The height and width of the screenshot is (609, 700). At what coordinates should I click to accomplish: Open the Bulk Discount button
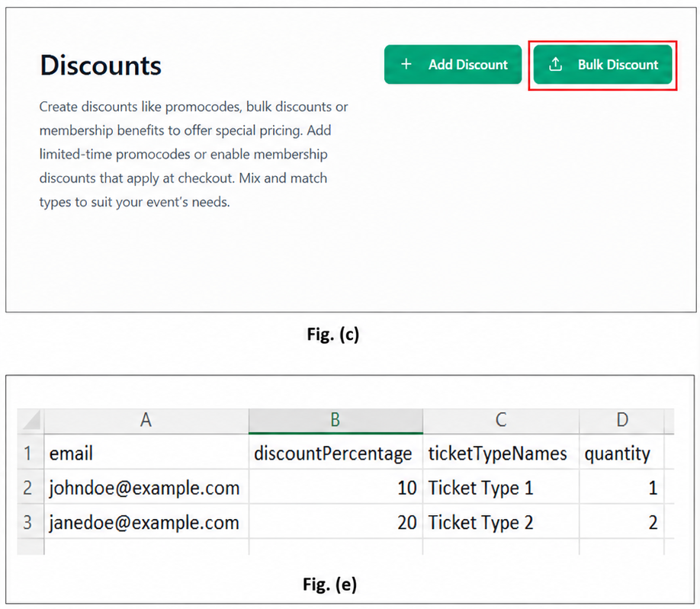[602, 64]
